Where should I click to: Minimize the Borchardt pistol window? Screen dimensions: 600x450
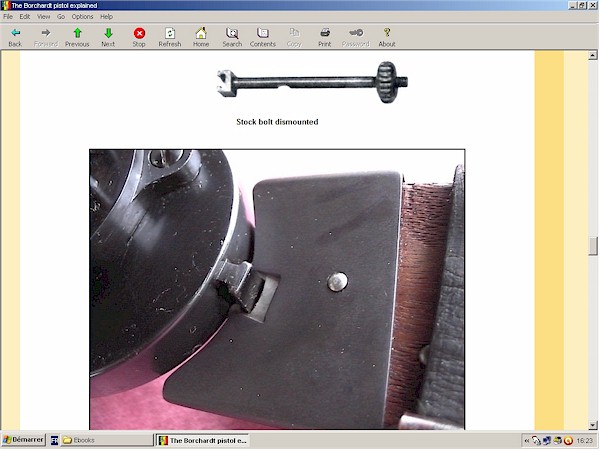click(x=573, y=5)
